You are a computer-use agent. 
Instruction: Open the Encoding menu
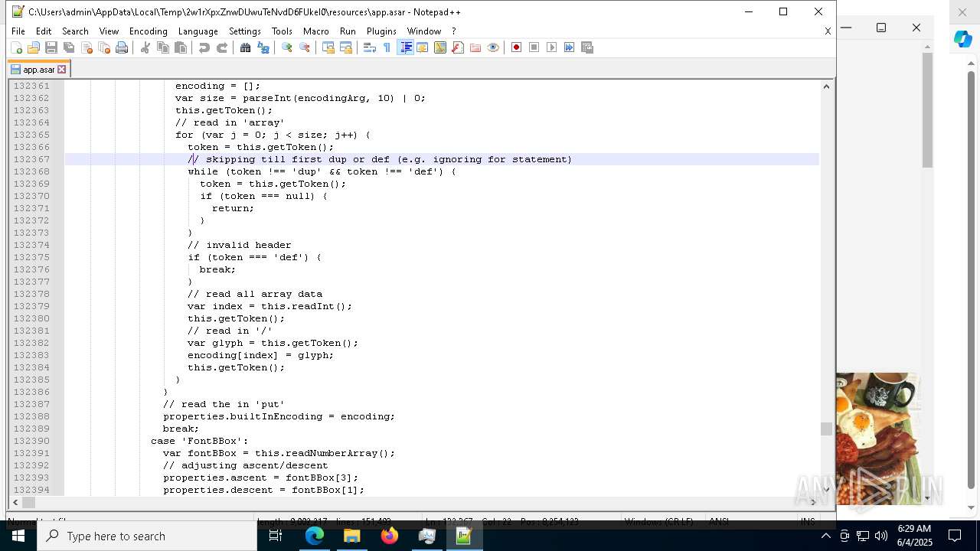149,31
